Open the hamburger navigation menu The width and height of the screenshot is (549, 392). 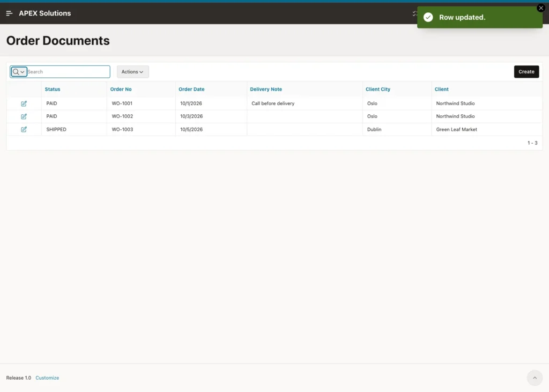coord(10,13)
